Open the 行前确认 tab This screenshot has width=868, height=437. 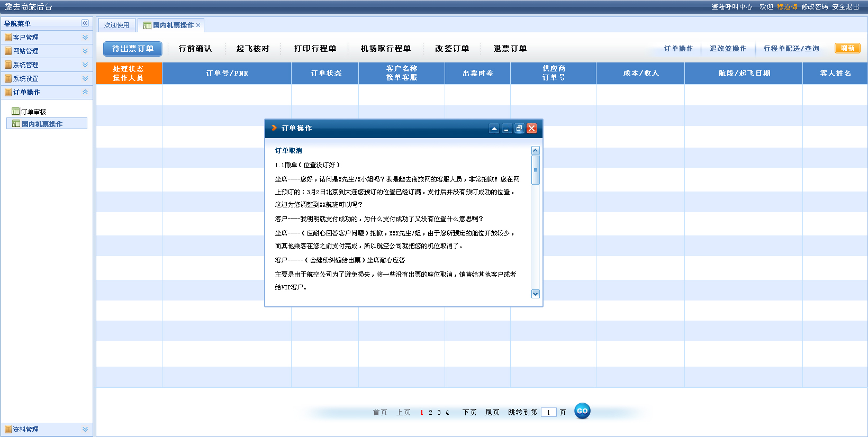tap(195, 49)
